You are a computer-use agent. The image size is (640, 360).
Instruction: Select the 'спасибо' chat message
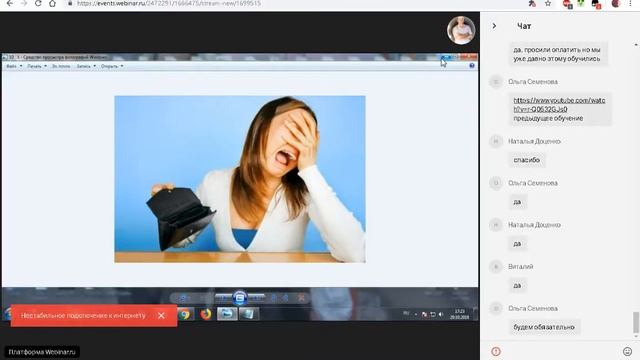527,160
